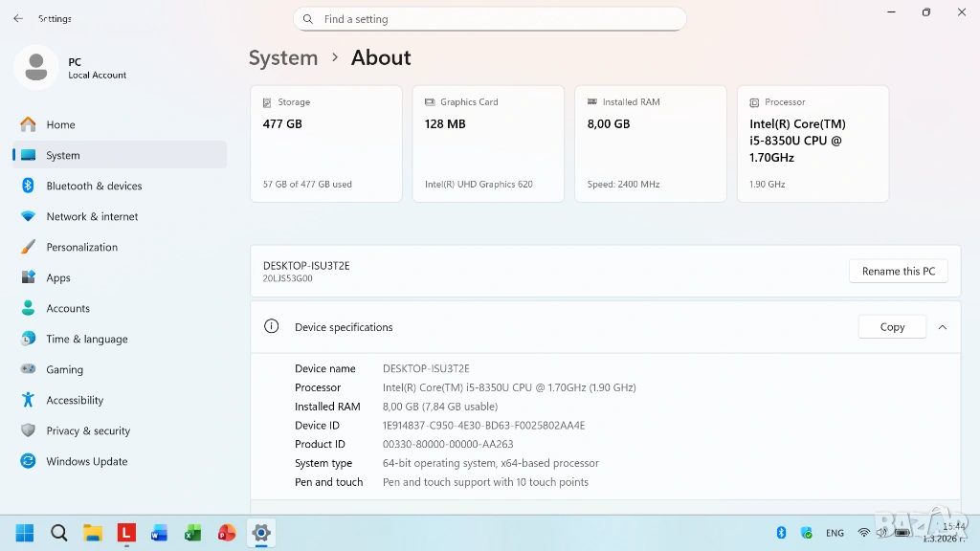Viewport: 980px width, 551px height.
Task: Open Windows Update page
Action: coord(86,461)
